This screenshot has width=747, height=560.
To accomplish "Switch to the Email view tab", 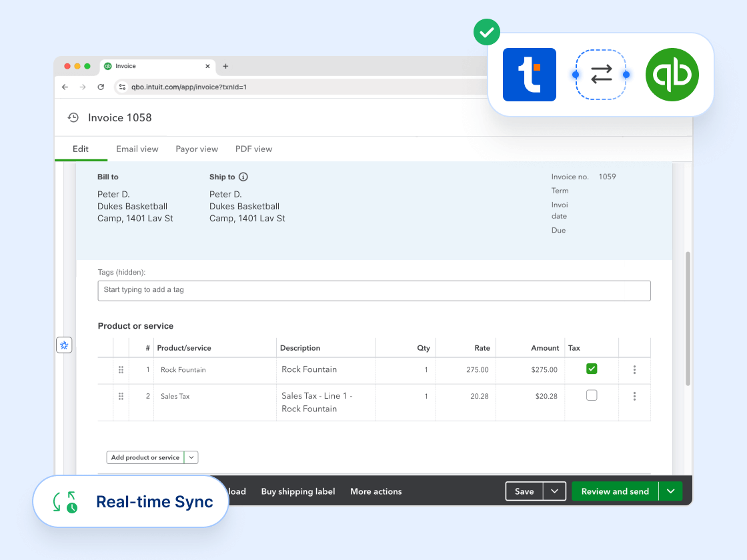I will point(137,149).
